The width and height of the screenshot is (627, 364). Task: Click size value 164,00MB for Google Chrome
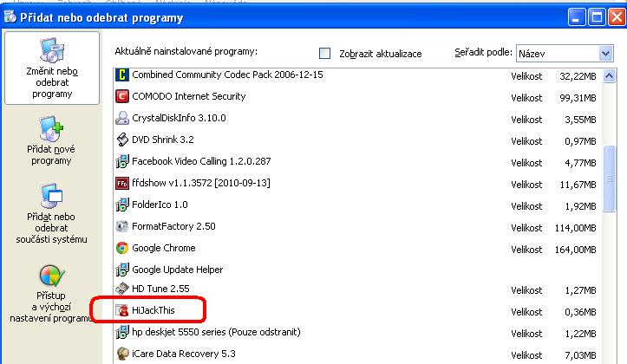click(x=576, y=250)
